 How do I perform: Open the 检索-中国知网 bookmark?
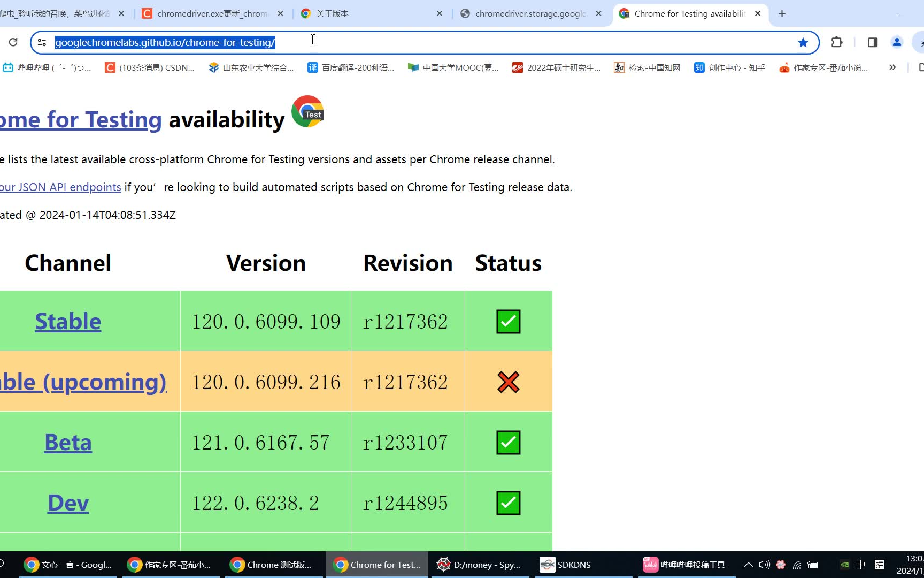pyautogui.click(x=647, y=67)
